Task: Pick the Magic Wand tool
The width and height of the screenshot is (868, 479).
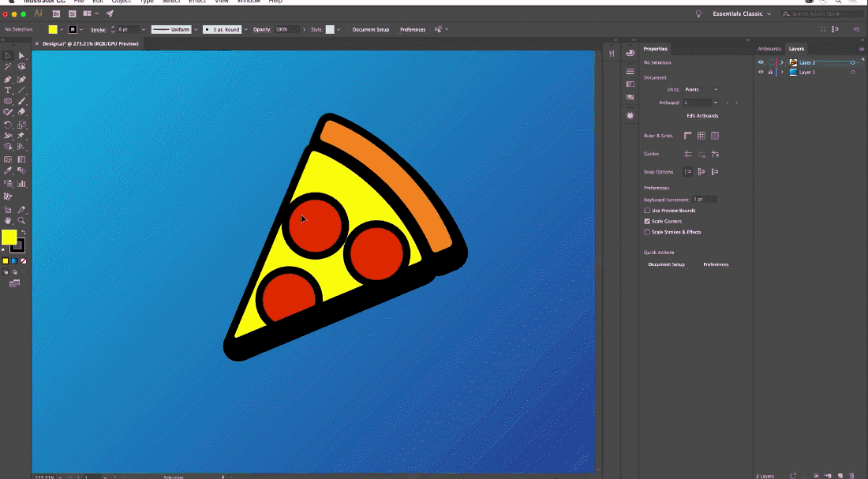Action: click(x=8, y=67)
